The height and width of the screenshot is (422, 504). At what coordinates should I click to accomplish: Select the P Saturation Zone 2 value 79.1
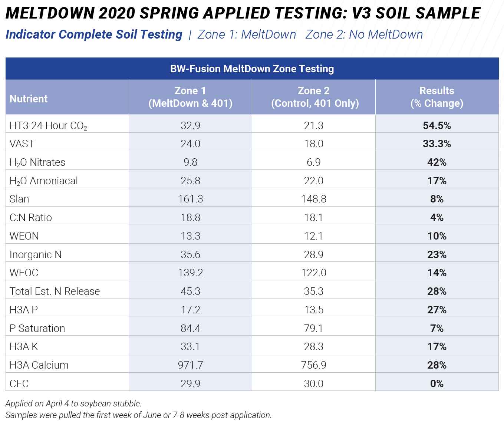click(x=314, y=328)
